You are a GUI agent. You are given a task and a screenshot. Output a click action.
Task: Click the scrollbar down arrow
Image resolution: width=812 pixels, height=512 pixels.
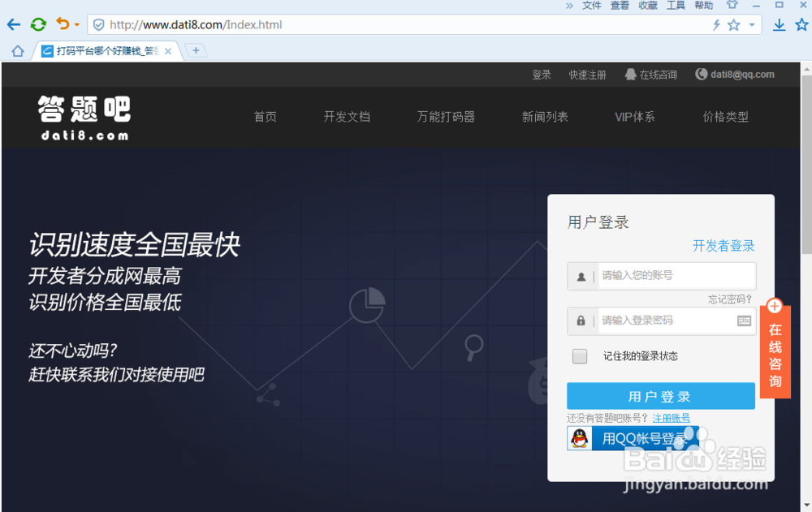coord(806,506)
